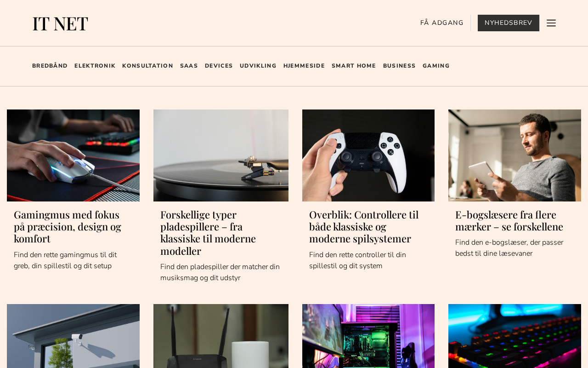Screen dimensions: 588x368
Task: Open the PlayStation controller article image
Action: coord(368,155)
